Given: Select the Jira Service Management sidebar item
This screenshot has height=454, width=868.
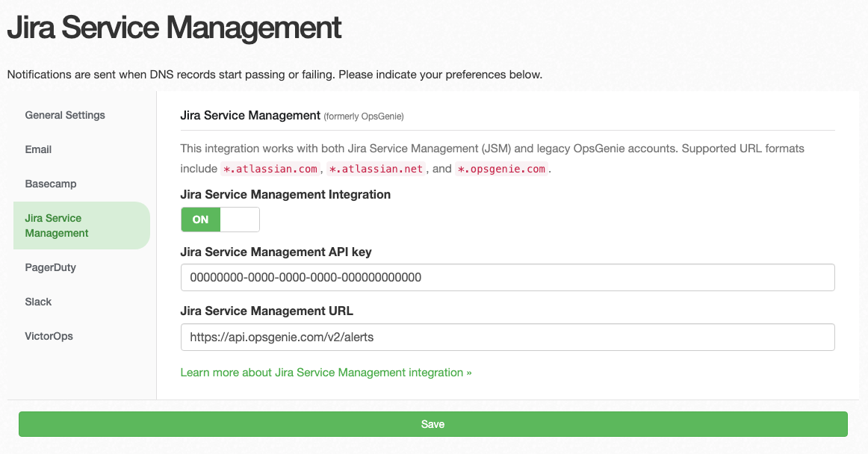Looking at the screenshot, I should tap(56, 226).
